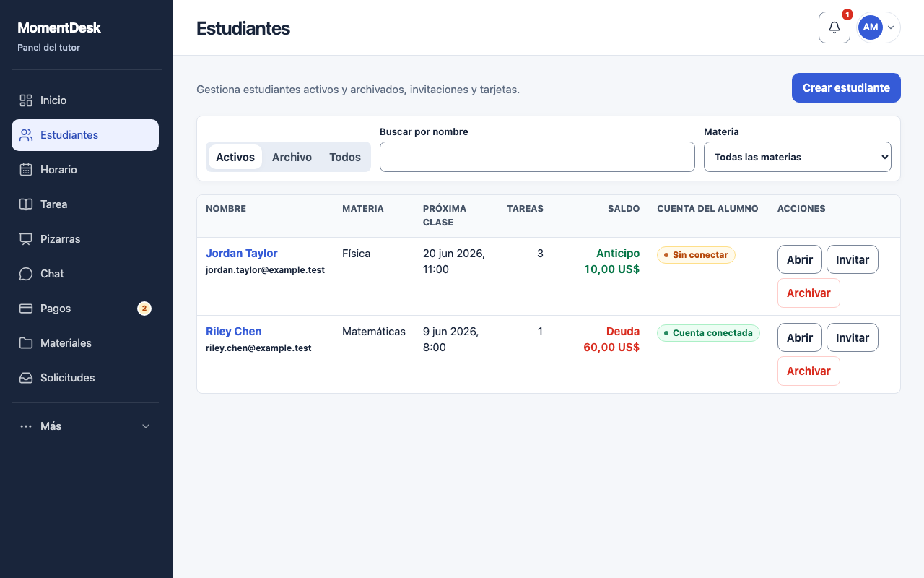Click the email riley.chen@example.test
924x578 pixels.
(x=258, y=348)
